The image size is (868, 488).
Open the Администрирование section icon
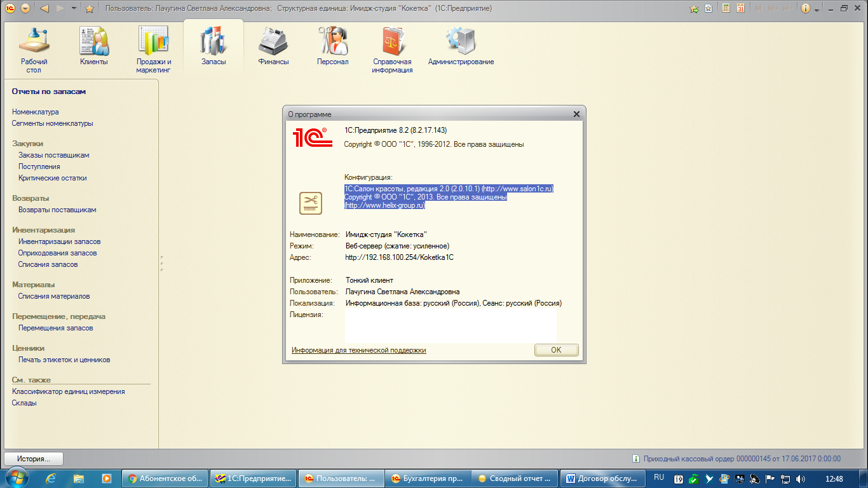point(461,46)
